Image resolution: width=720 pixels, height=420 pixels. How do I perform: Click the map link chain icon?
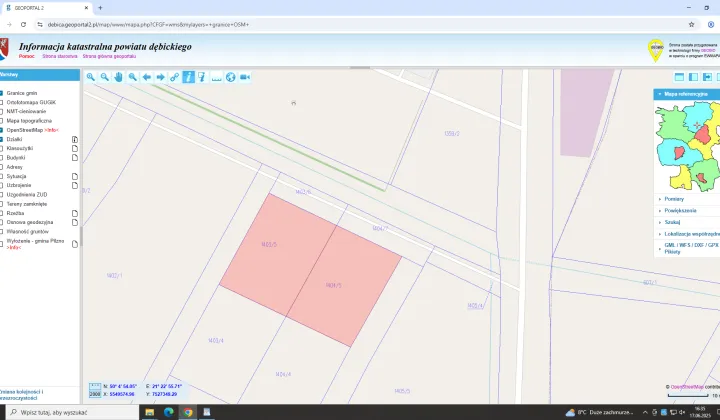coord(174,77)
